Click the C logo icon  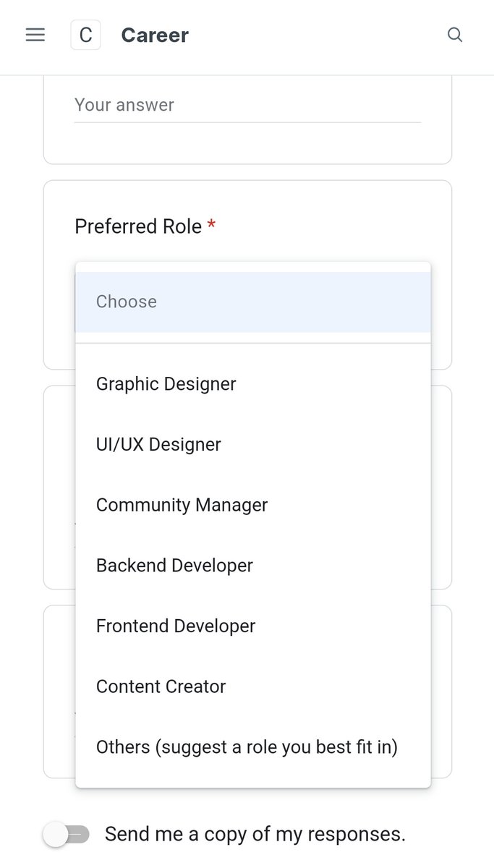click(85, 35)
